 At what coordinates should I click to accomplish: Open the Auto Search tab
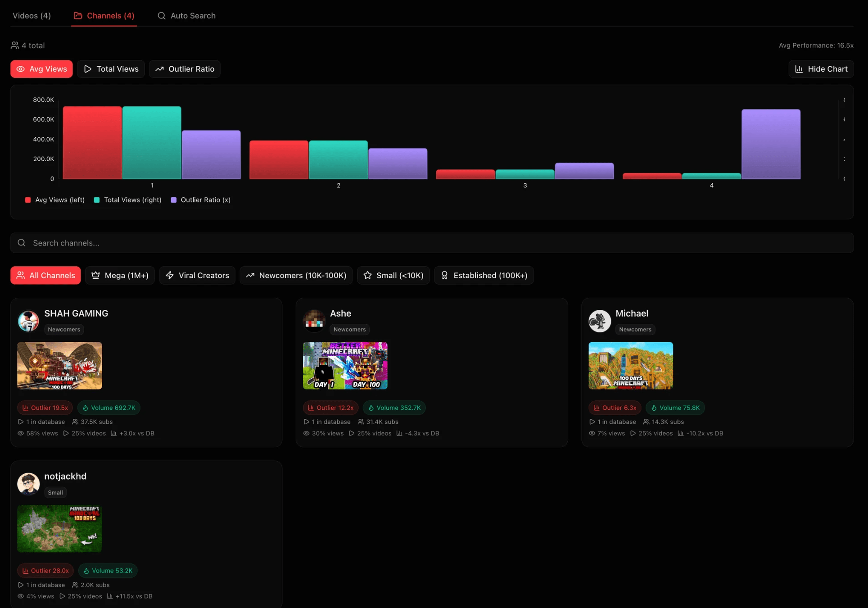(186, 16)
